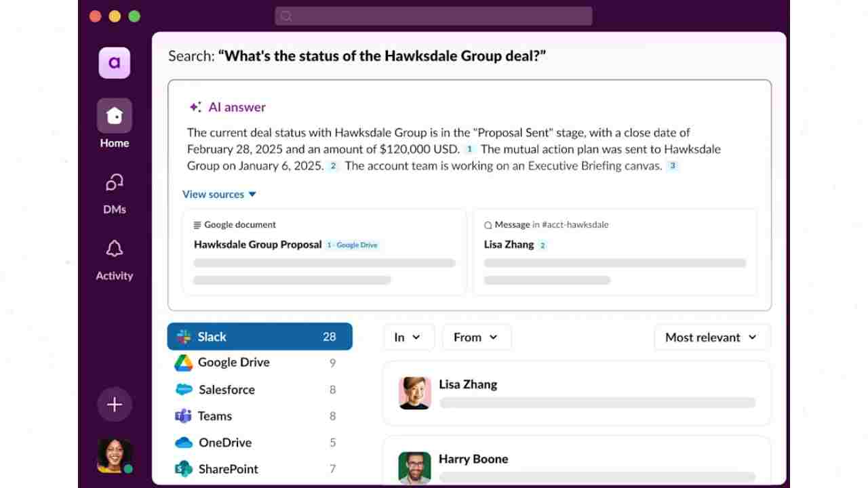This screenshot has height=488, width=868.
Task: Filter results by SharePoint
Action: coord(228,468)
